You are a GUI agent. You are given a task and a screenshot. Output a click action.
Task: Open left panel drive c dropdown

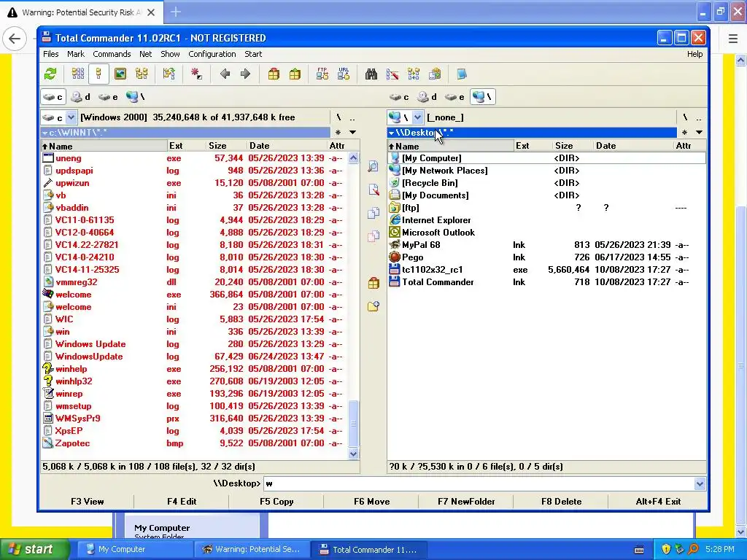[x=71, y=117]
